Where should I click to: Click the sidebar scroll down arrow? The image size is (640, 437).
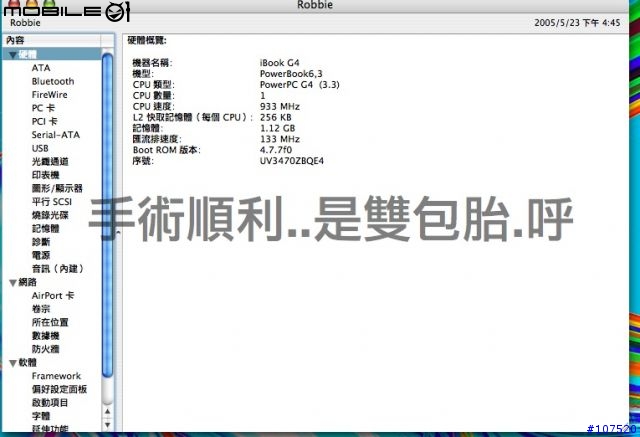click(107, 425)
